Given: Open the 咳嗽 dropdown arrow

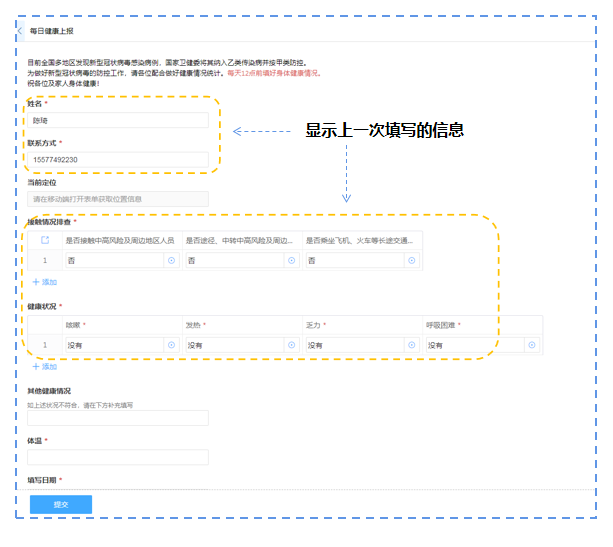Looking at the screenshot, I should coord(171,345).
